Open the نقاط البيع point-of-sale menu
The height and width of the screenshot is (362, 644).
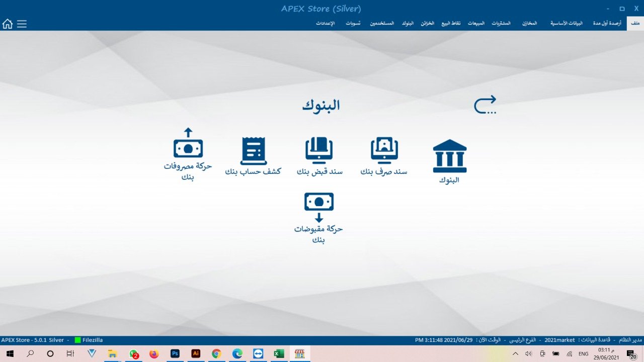451,24
